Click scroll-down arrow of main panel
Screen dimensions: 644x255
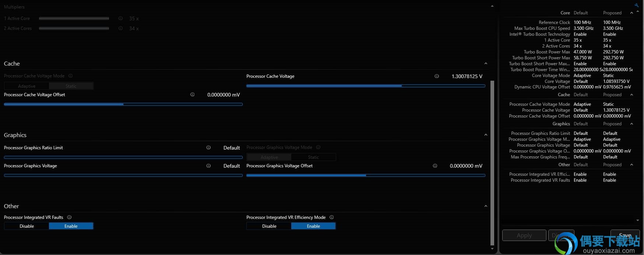[x=492, y=249]
